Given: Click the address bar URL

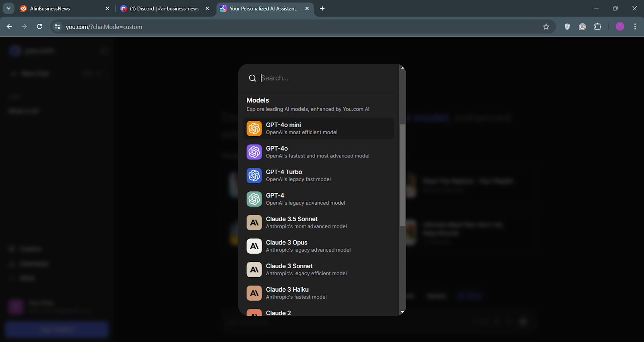Looking at the screenshot, I should (x=104, y=27).
